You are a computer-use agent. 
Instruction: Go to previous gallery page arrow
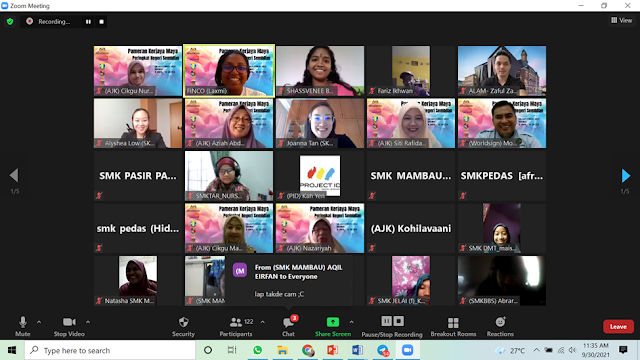click(14, 176)
